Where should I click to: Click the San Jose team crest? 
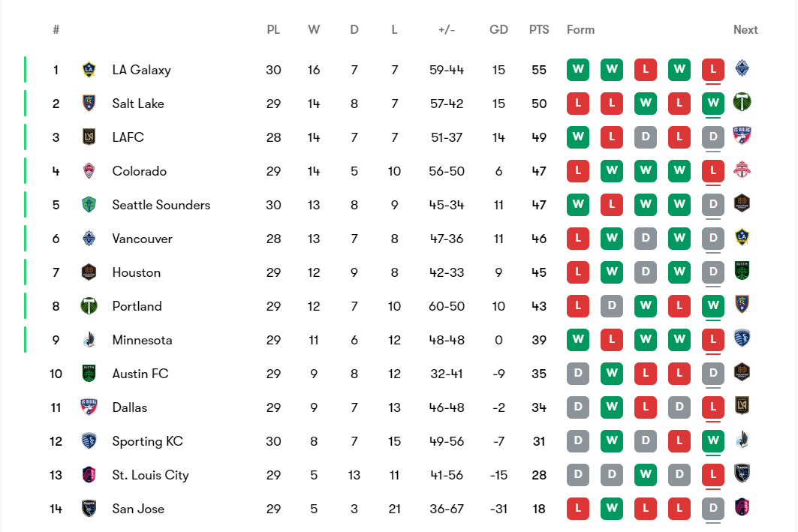(x=89, y=509)
